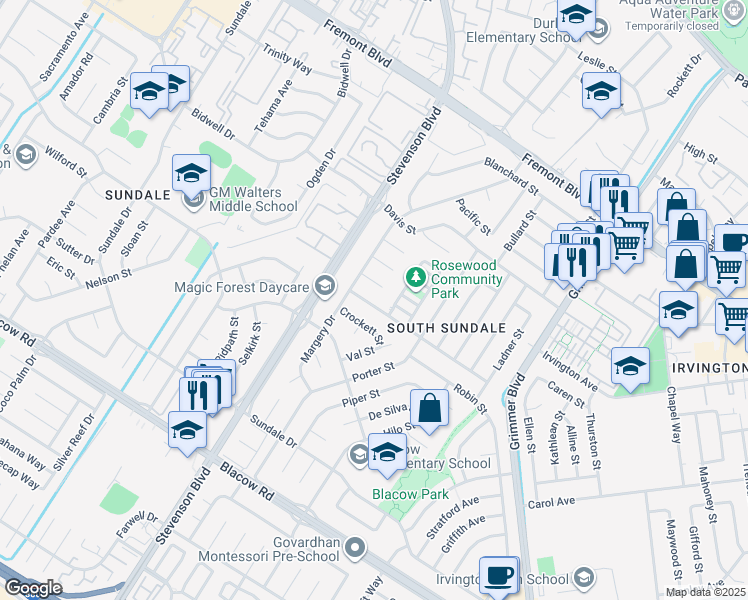This screenshot has height=600, width=748.
Task: Select the front restaurant marker near Grimmer Blvd
Action: coord(577,265)
